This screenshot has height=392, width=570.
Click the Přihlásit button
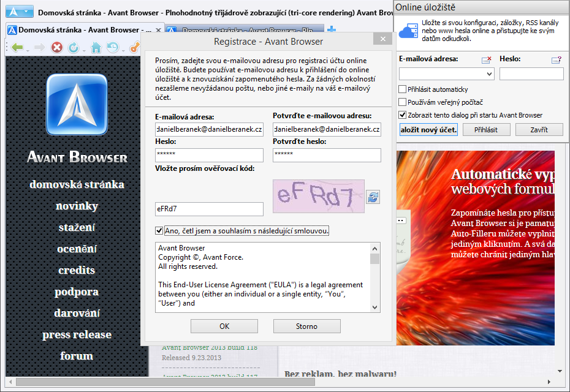(x=486, y=130)
